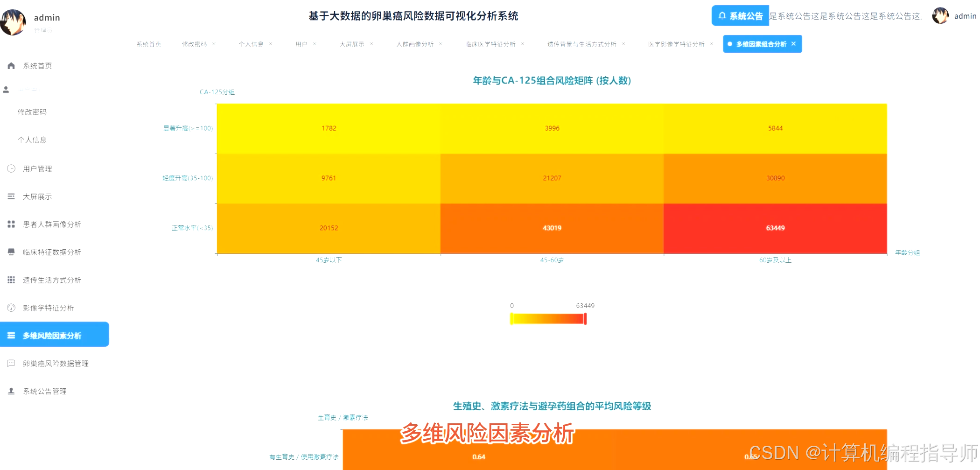This screenshot has width=980, height=470.
Task: Close the 个人信息 tab
Action: (x=271, y=44)
